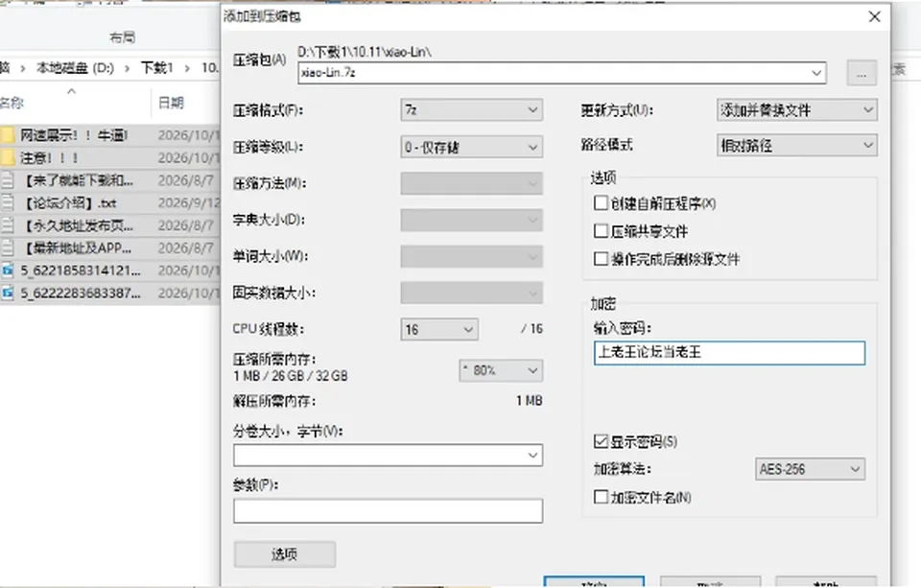The image size is (921, 588).
Task: Click the 参数 input field
Action: point(388,510)
